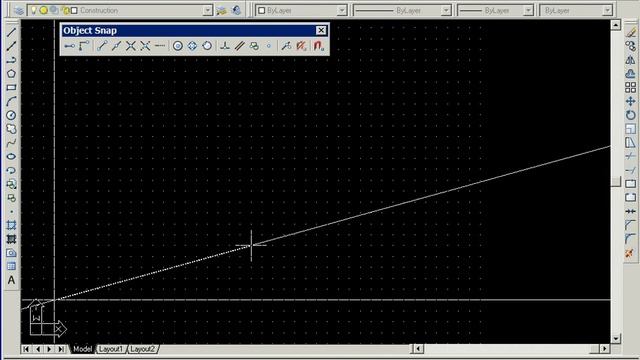Viewport: 640px width, 360px height.
Task: Choose Snap to Extension
Action: (x=160, y=46)
